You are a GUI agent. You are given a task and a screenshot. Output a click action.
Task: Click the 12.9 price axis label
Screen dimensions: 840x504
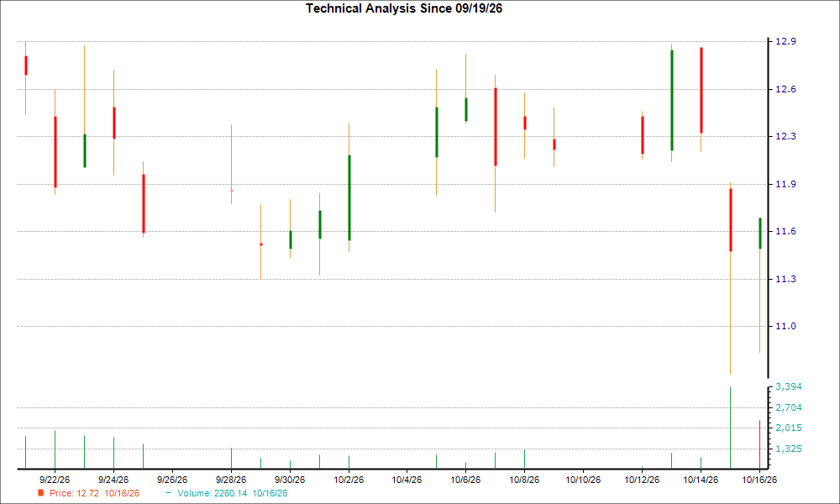(x=786, y=42)
